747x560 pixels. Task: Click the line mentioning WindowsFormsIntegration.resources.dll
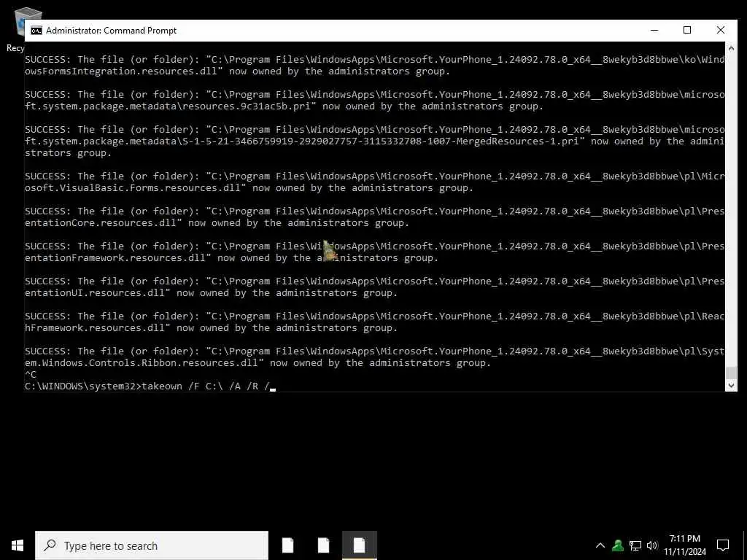coord(374,65)
